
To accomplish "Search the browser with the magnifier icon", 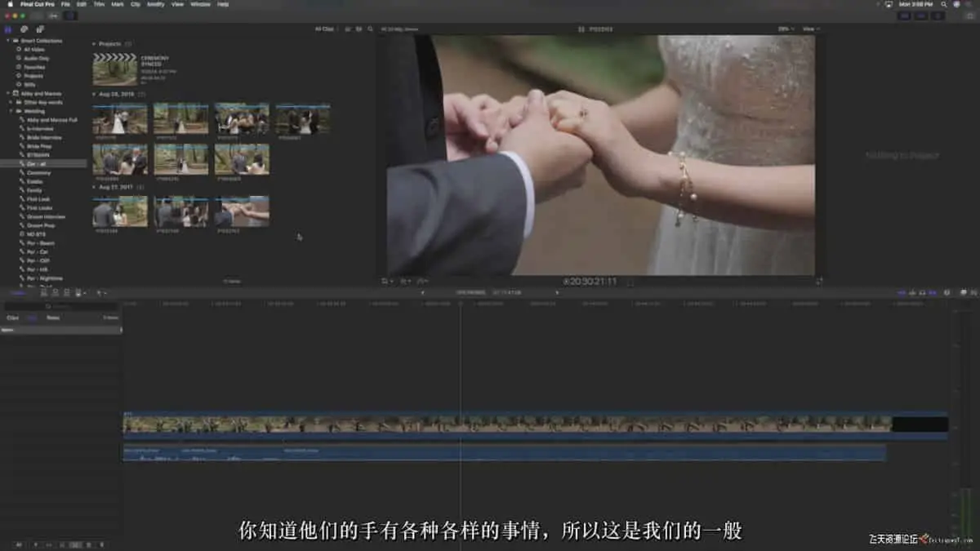I will click(x=370, y=29).
